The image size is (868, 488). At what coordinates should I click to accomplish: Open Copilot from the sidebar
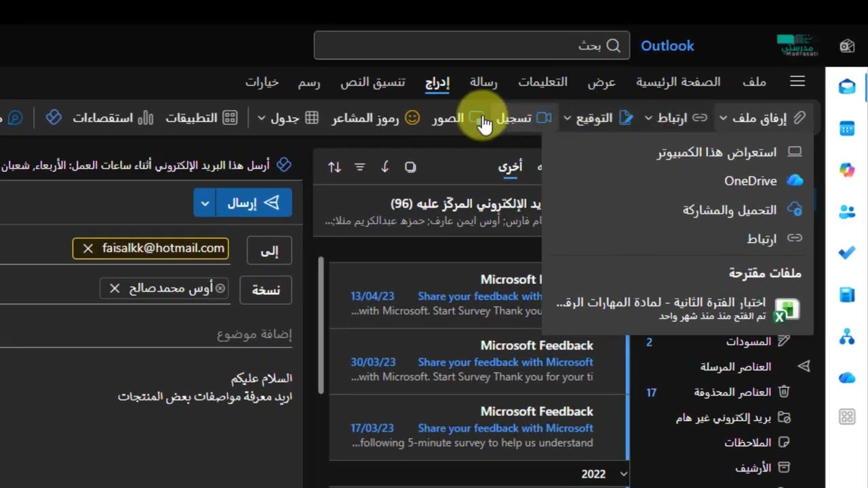pyautogui.click(x=847, y=170)
